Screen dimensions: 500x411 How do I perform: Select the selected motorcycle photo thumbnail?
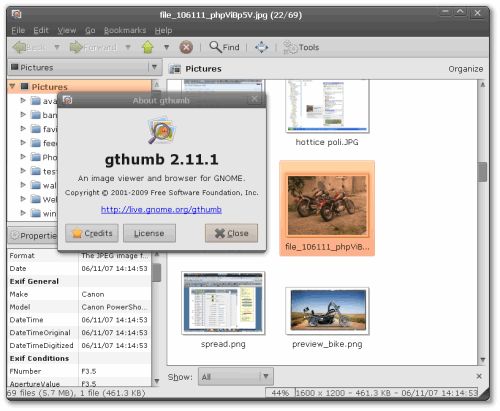click(x=327, y=205)
